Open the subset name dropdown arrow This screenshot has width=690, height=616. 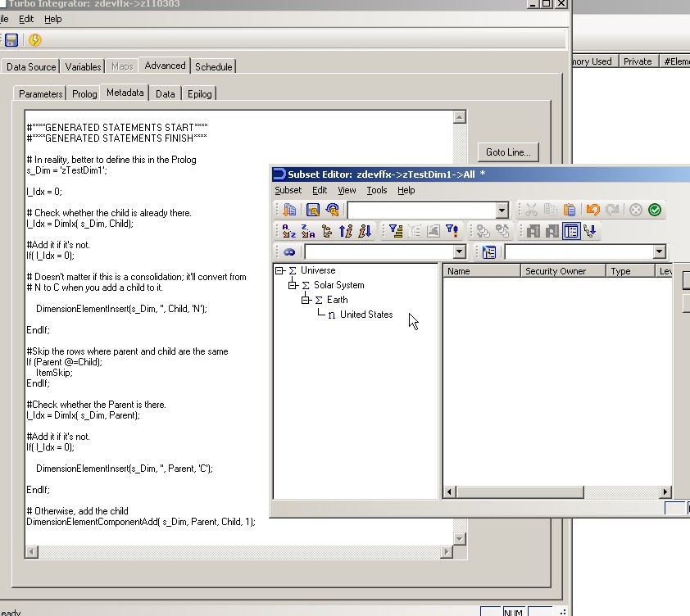[x=502, y=211]
